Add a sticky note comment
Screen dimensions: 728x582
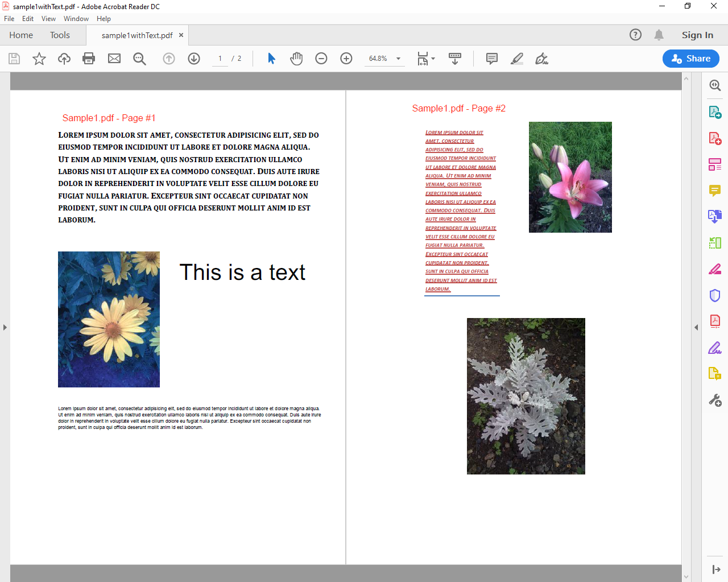pyautogui.click(x=491, y=58)
